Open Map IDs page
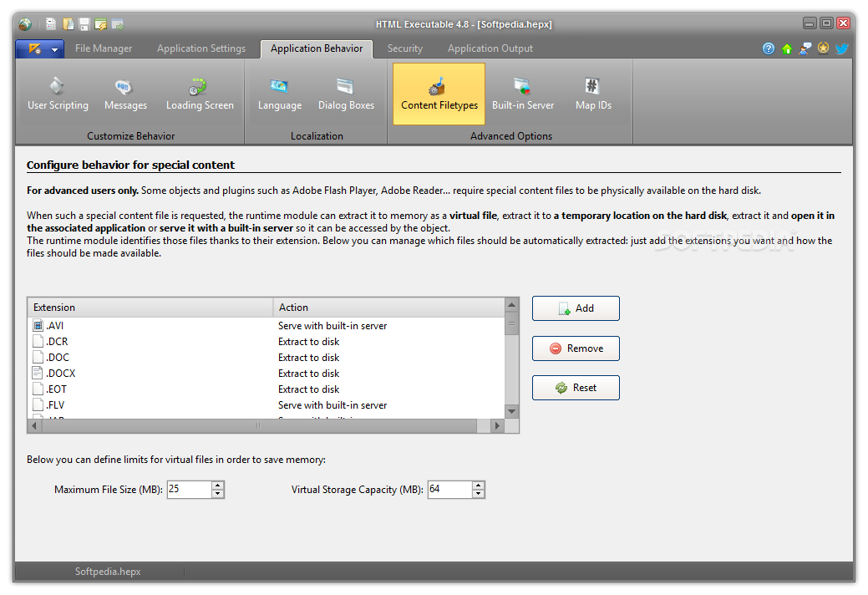868x595 pixels. point(593,94)
